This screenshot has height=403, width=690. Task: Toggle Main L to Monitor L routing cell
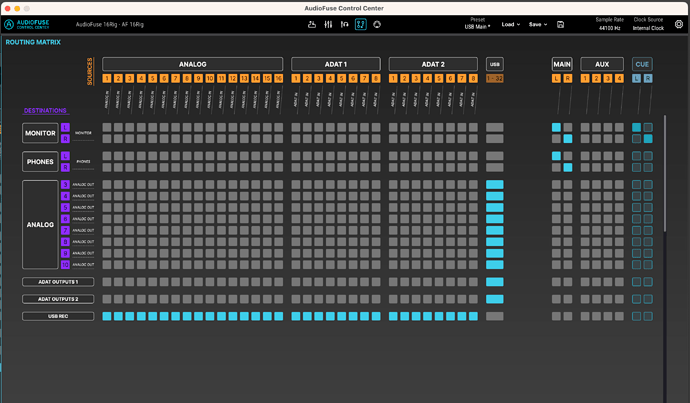coord(556,128)
